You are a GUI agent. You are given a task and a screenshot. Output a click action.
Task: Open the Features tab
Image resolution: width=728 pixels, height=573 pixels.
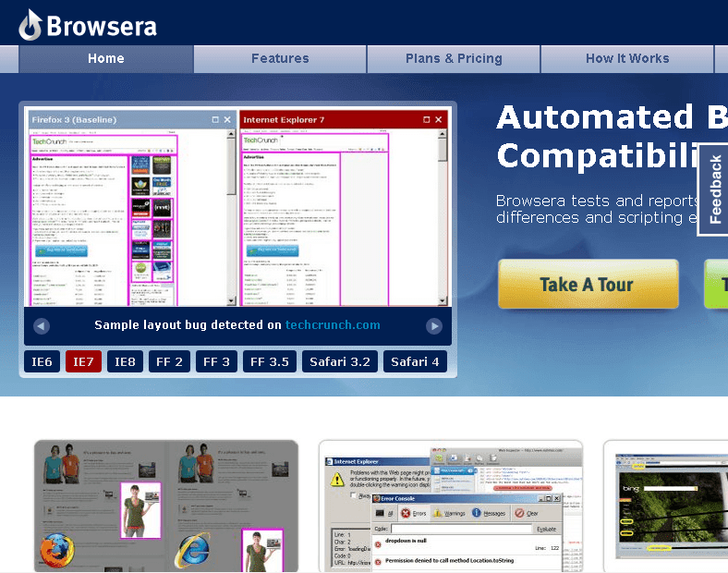280,59
